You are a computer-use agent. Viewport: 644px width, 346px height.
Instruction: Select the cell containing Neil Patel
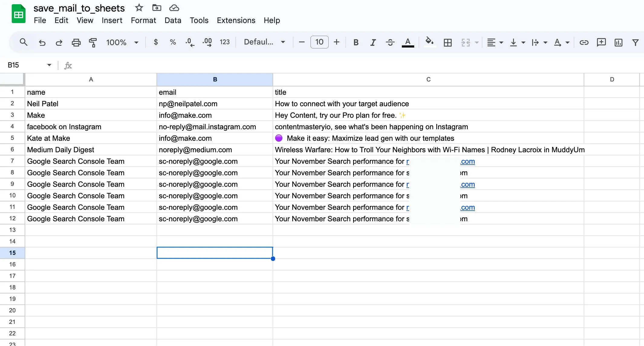click(x=91, y=104)
